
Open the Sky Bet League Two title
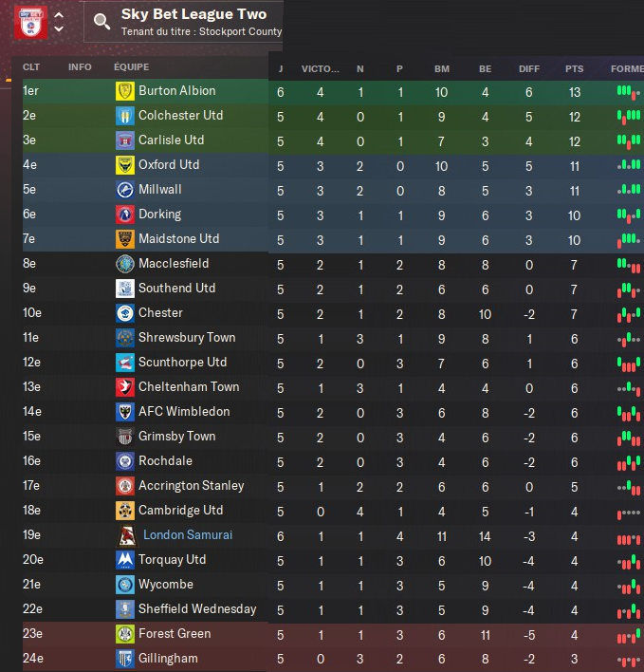(193, 14)
